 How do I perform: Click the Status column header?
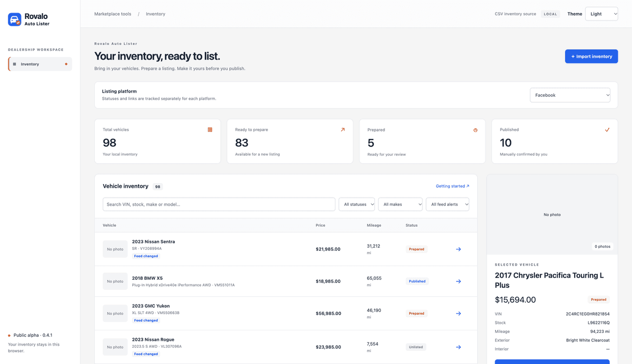click(x=411, y=225)
